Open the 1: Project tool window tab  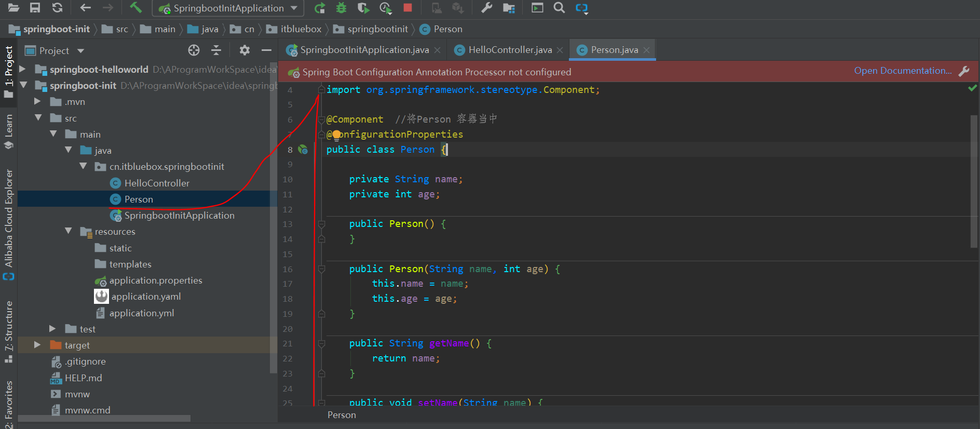[8, 71]
